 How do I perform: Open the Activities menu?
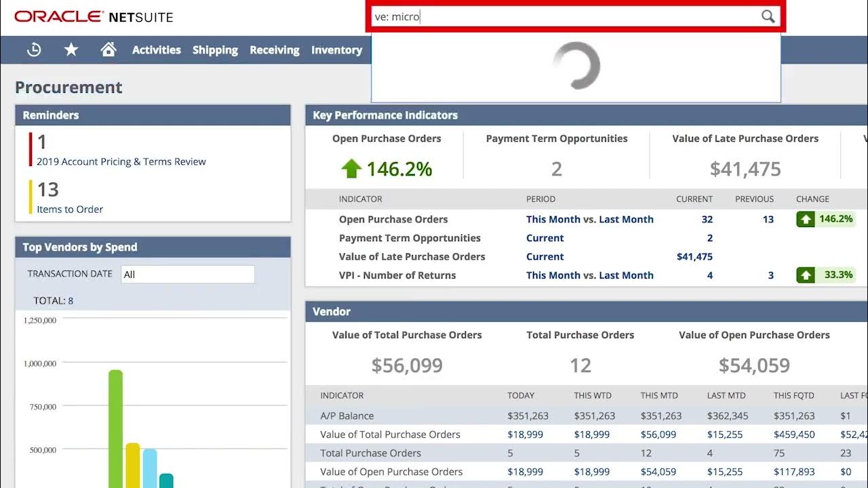point(156,50)
